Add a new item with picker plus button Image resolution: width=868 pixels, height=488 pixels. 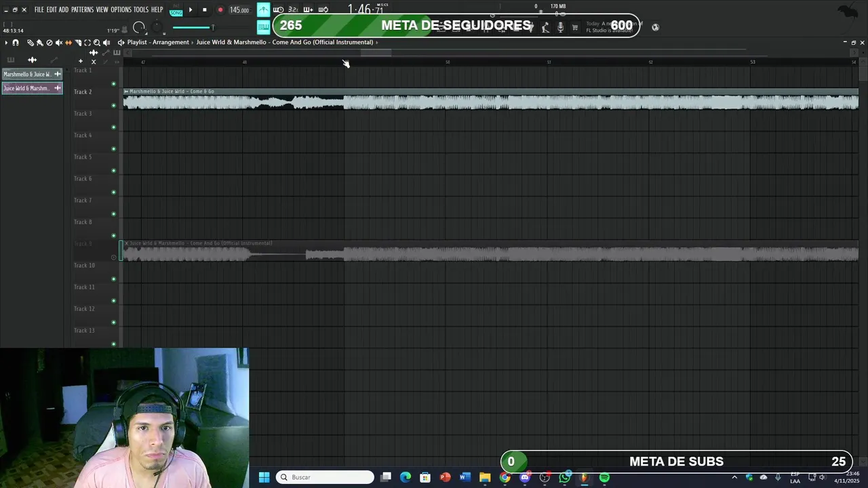tap(81, 61)
